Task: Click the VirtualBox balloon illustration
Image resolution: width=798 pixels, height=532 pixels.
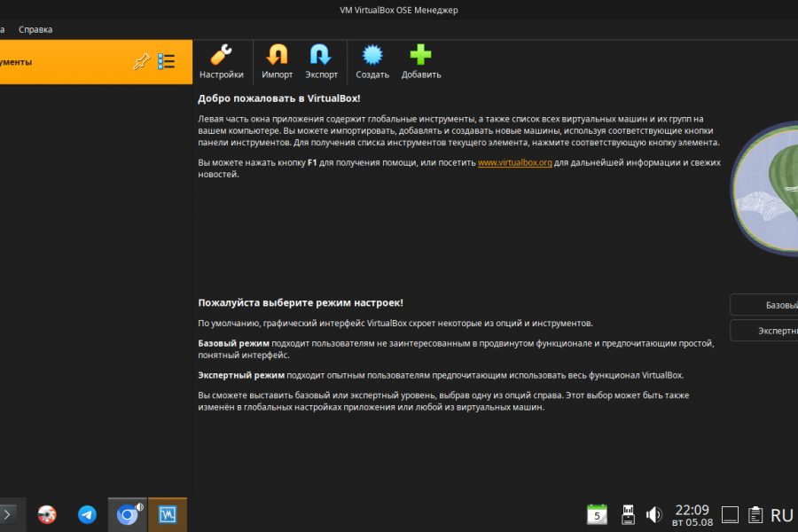Action: [x=764, y=187]
